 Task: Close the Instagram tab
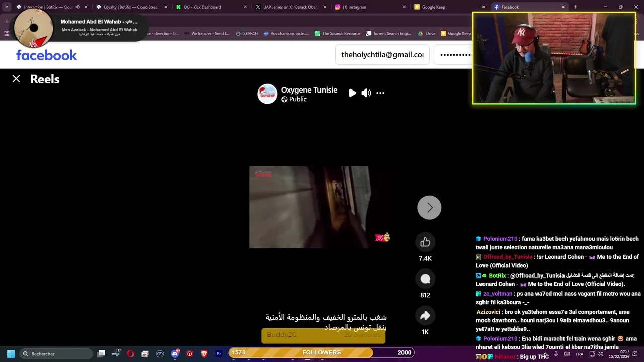point(404,7)
